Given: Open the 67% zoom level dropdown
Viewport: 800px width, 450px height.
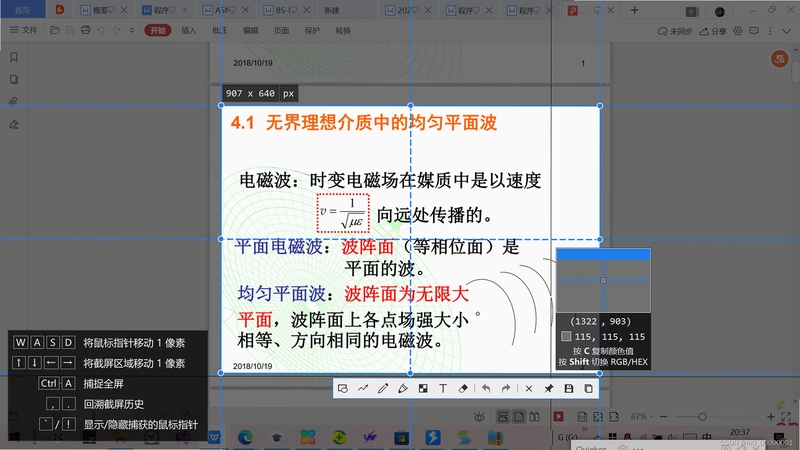Looking at the screenshot, I should 641,417.
